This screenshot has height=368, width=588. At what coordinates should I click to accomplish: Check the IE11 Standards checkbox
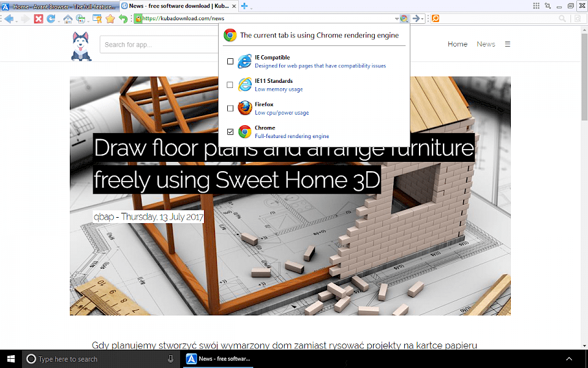point(230,85)
